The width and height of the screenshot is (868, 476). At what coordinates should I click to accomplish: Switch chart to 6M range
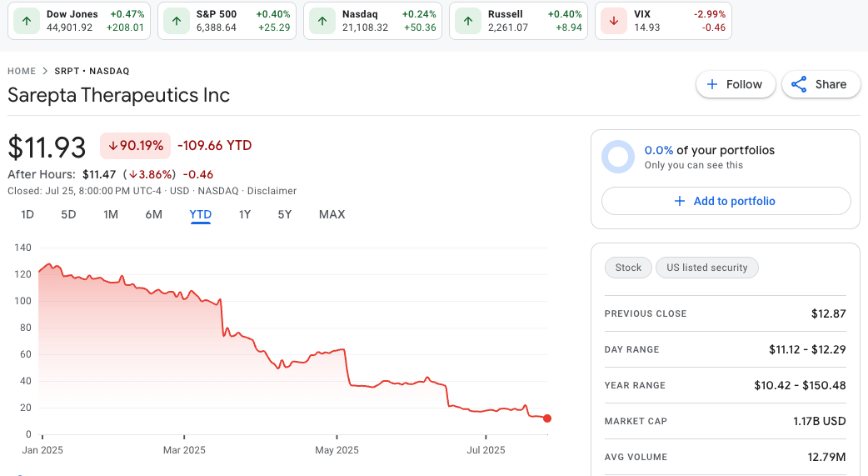pos(153,214)
